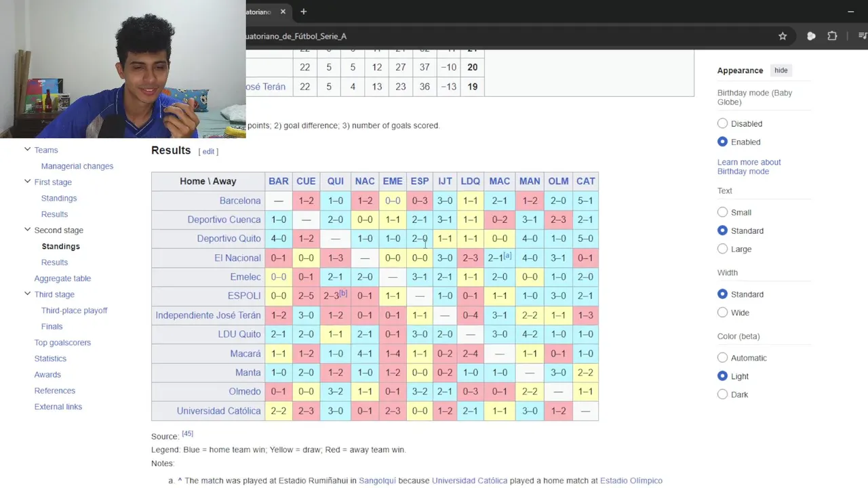Choose Standard text size
The image size is (868, 488).
pos(722,230)
